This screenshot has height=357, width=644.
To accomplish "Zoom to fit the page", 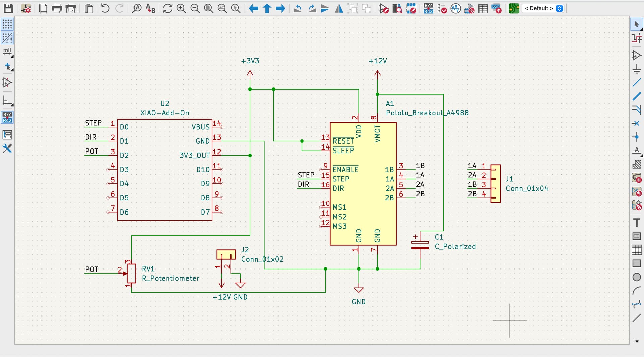I will click(209, 8).
